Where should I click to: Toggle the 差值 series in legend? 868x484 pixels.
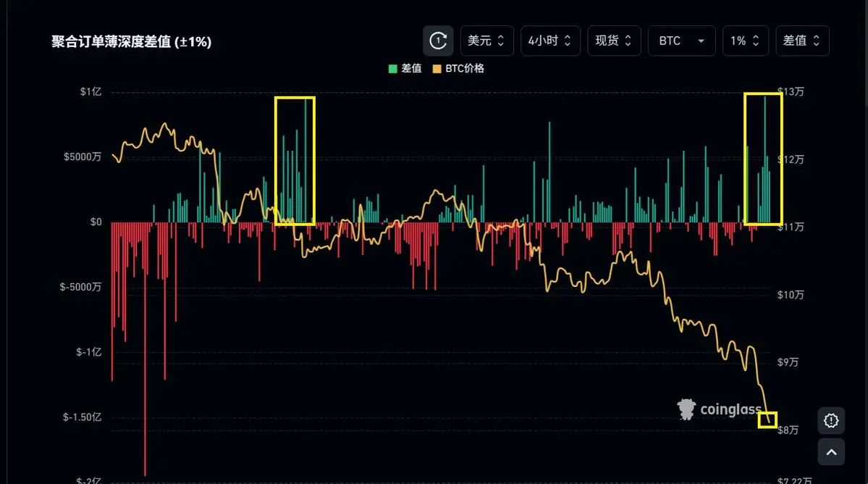click(405, 69)
